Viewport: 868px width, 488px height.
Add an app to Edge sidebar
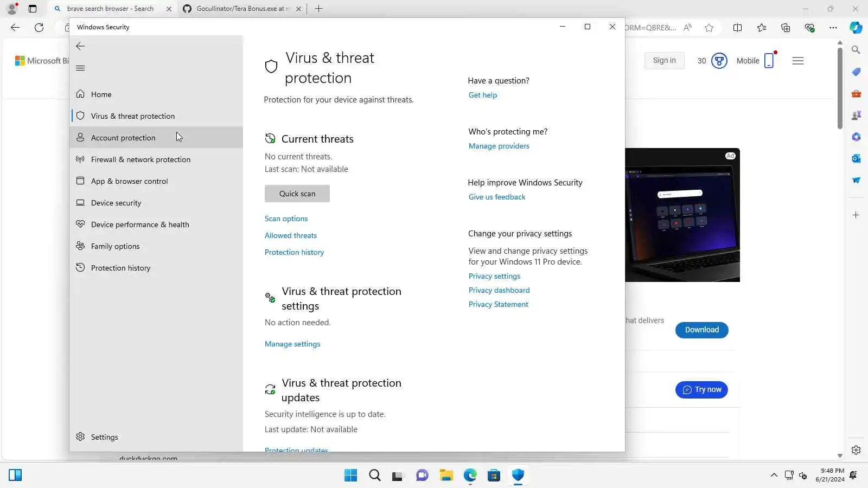(x=856, y=215)
